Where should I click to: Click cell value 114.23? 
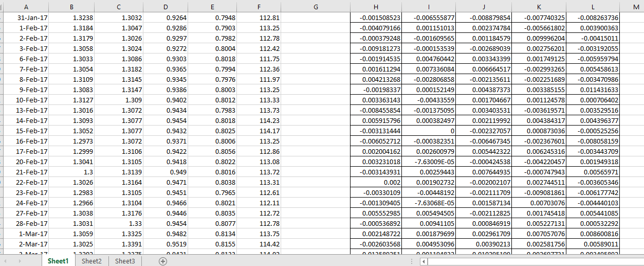click(x=259, y=120)
